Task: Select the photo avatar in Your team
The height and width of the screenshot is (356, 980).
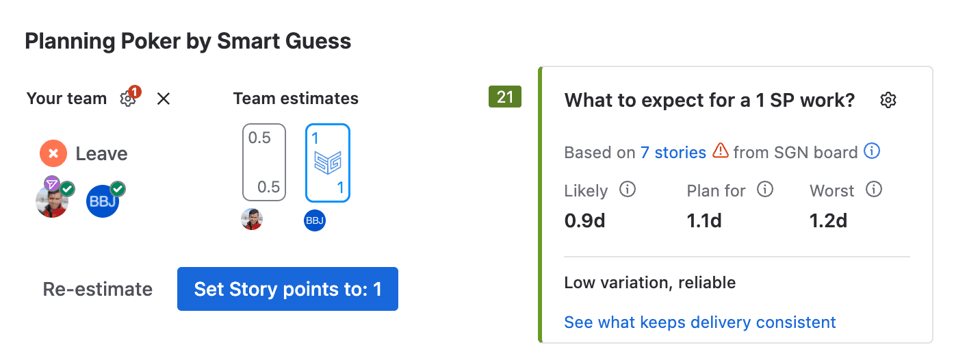Action: 52,201
